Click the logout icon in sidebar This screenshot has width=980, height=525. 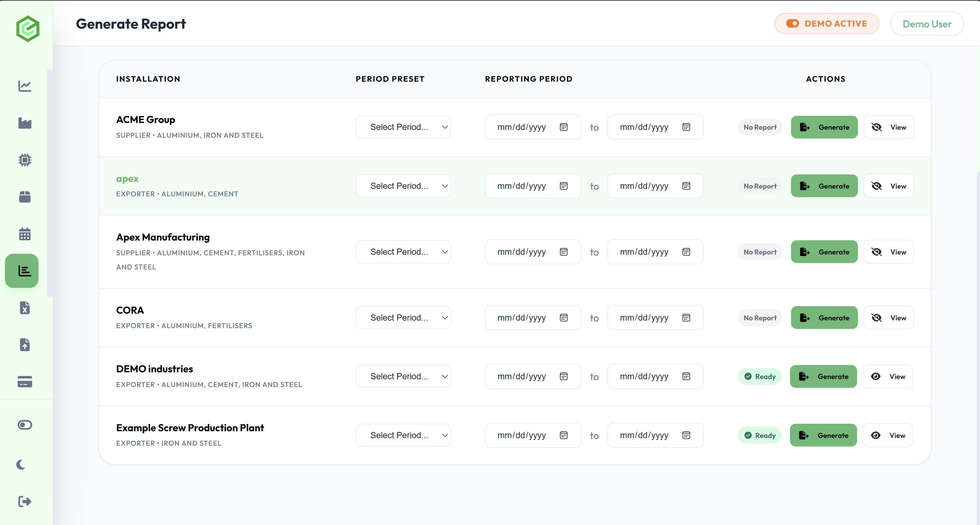click(x=25, y=501)
